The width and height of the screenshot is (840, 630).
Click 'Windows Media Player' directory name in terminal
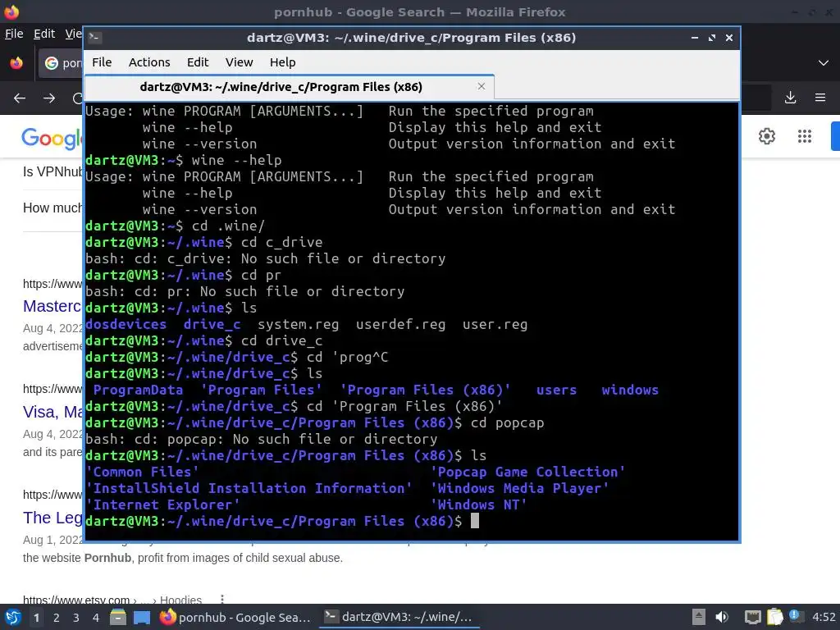pos(519,488)
